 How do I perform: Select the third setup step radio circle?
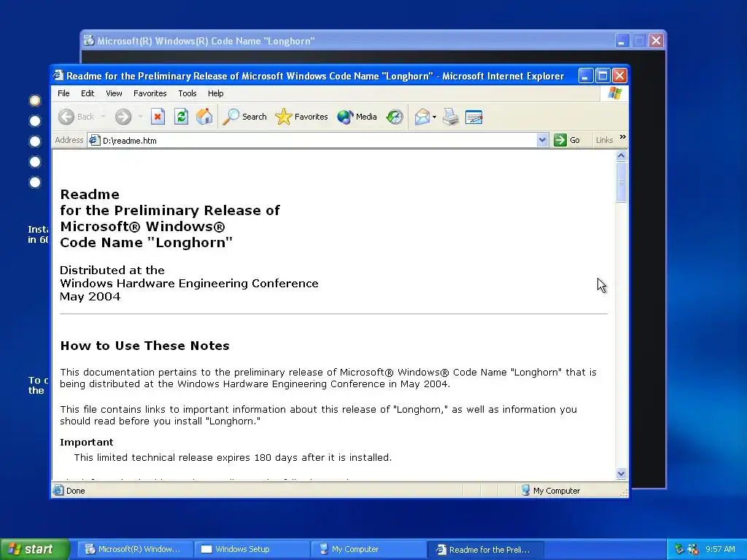[x=35, y=141]
